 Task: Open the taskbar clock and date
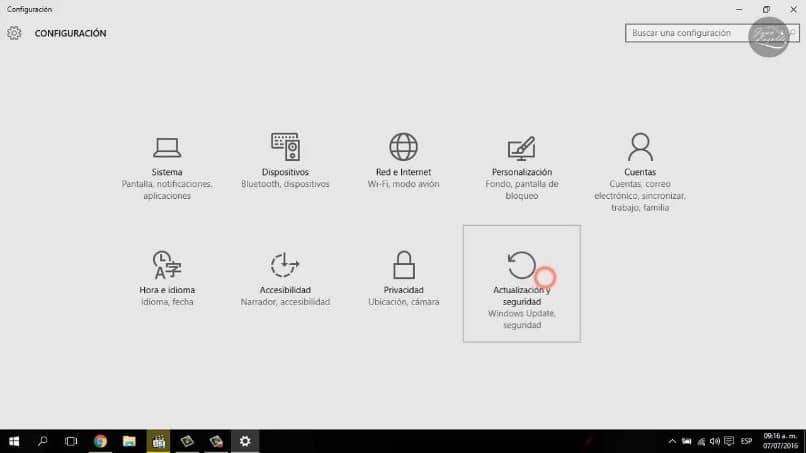[780, 441]
